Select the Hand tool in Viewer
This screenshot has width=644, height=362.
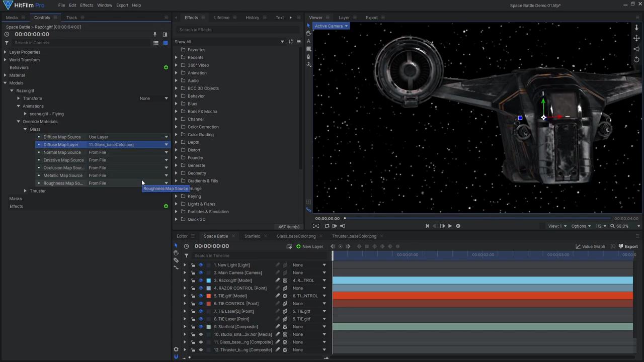pos(308,33)
